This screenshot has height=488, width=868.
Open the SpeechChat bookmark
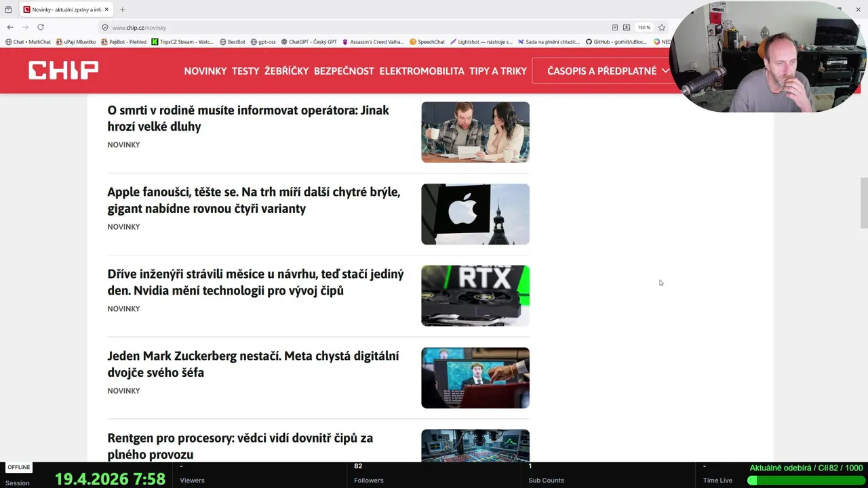pyautogui.click(x=427, y=42)
